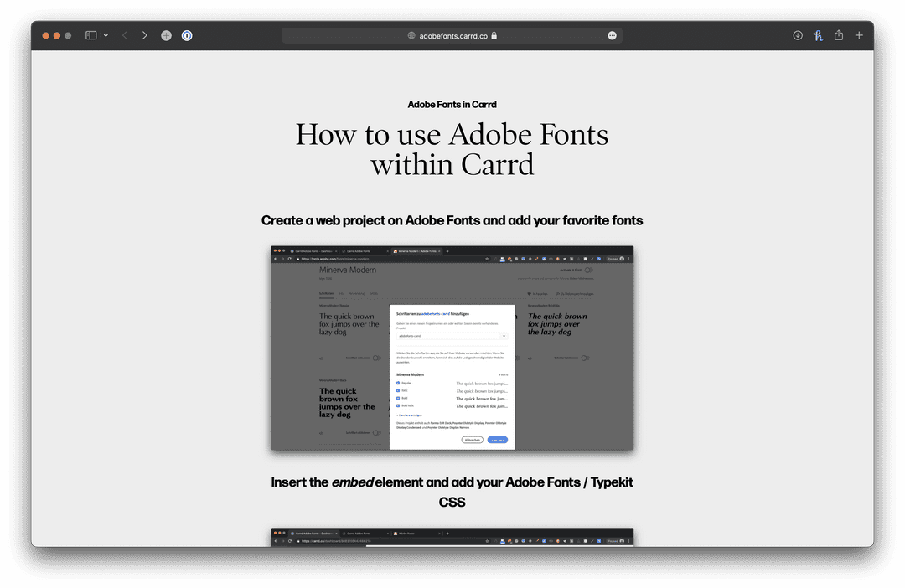Check the Bold weight checkbox in the dialog

[x=397, y=398]
